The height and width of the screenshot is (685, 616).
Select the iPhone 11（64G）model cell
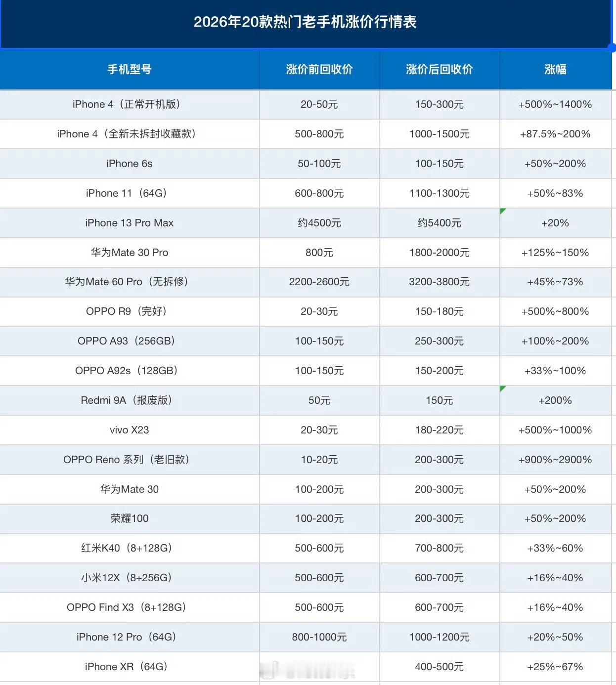coord(130,193)
